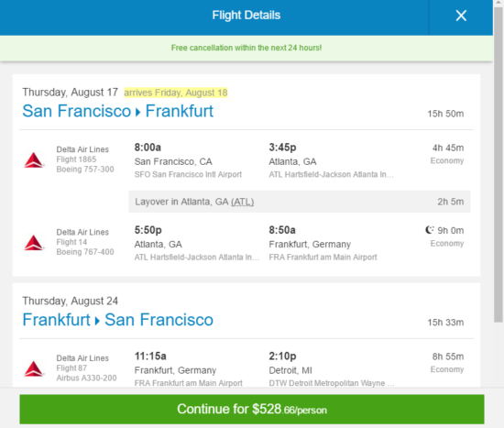Close the Flight Details dialog
Image resolution: width=504 pixels, height=428 pixels.
(x=461, y=16)
